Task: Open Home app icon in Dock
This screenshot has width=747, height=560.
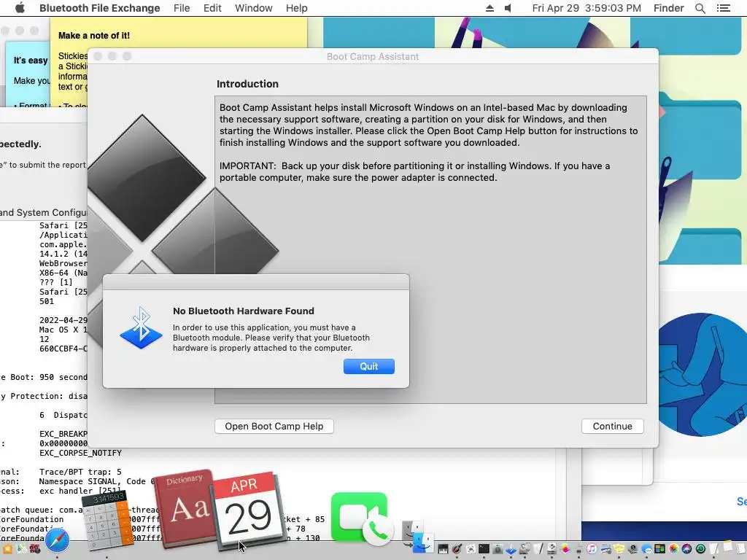Action: 7,549
